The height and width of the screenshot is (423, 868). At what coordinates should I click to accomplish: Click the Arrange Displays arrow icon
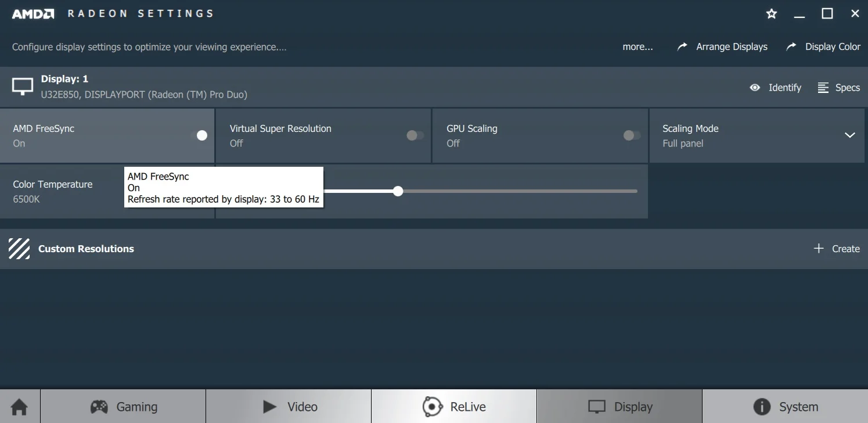[x=682, y=46]
